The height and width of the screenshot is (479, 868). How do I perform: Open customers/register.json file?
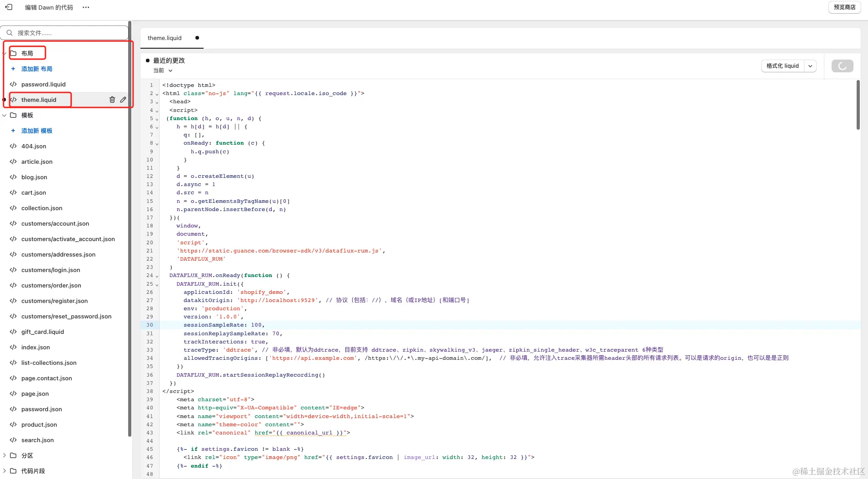click(x=55, y=301)
